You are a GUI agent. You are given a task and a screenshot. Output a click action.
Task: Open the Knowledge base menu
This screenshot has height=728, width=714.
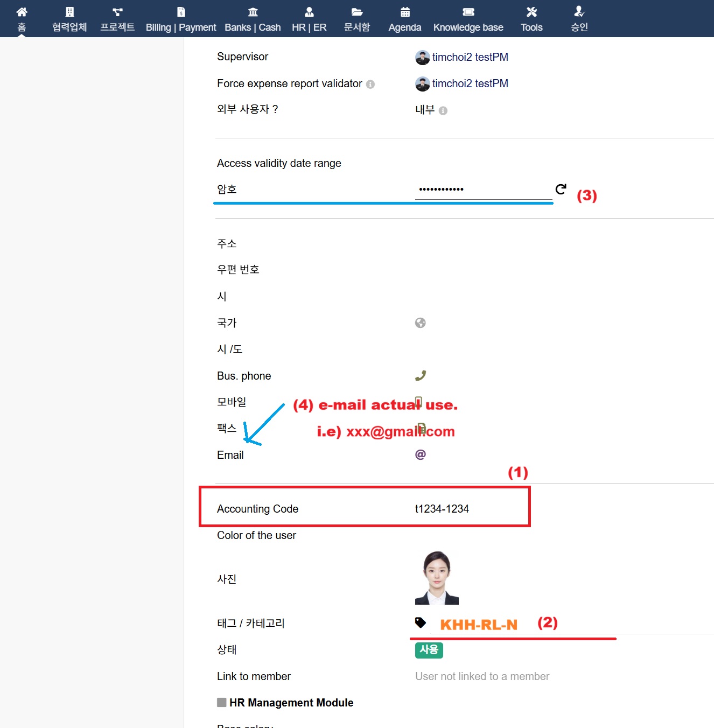(x=468, y=19)
